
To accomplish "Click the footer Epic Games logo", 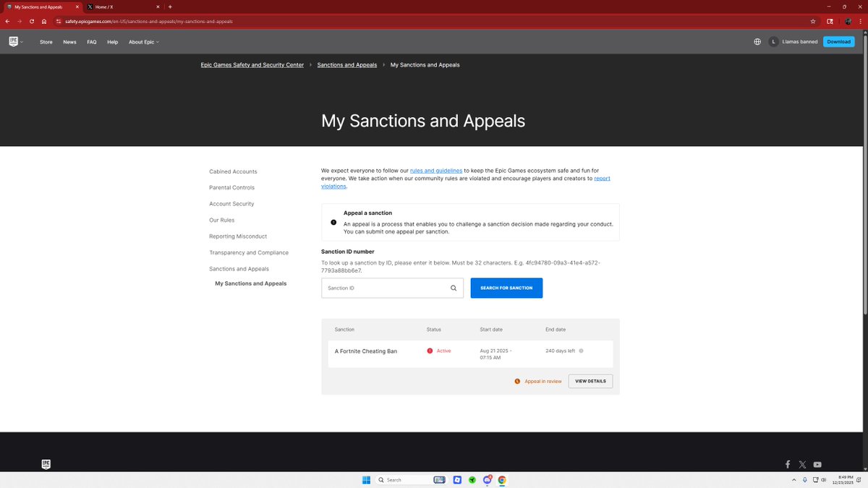I will point(46,464).
